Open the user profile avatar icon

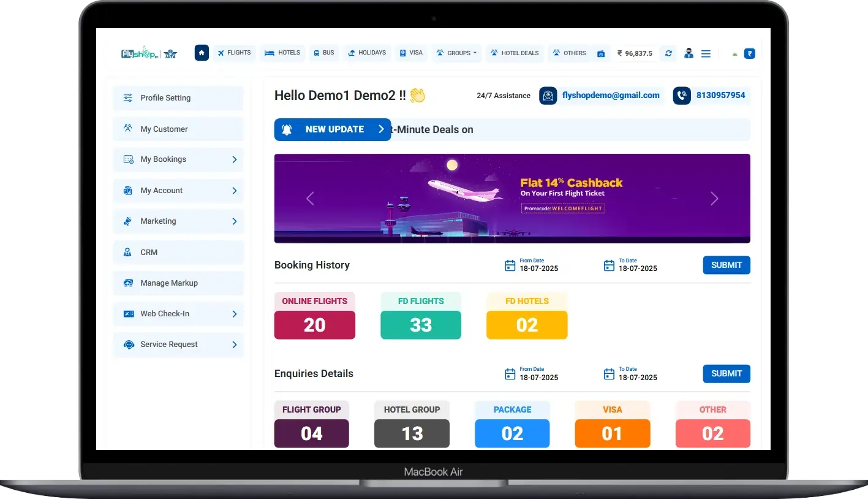point(689,53)
